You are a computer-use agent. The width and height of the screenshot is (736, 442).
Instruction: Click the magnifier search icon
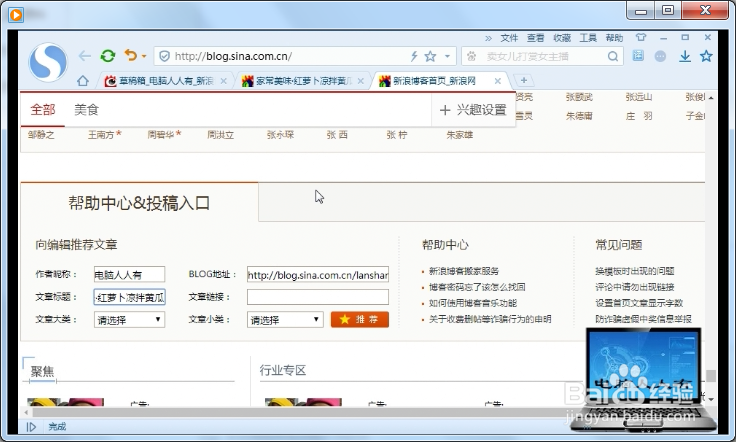click(x=613, y=56)
